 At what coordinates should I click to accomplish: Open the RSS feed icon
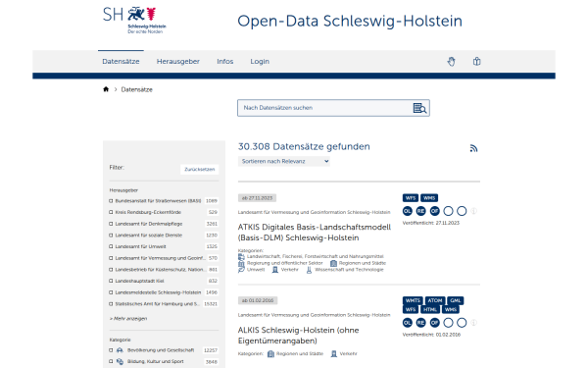click(473, 148)
